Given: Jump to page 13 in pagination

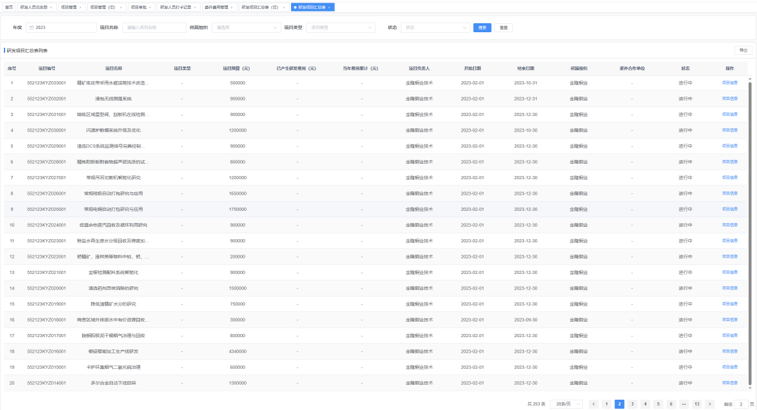Looking at the screenshot, I should 697,404.
